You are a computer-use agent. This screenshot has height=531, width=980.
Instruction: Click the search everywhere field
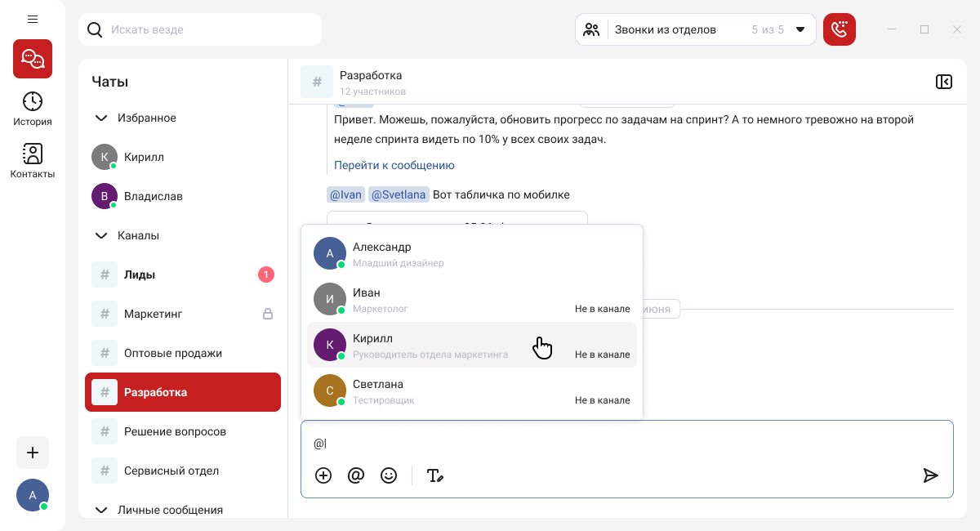(200, 29)
